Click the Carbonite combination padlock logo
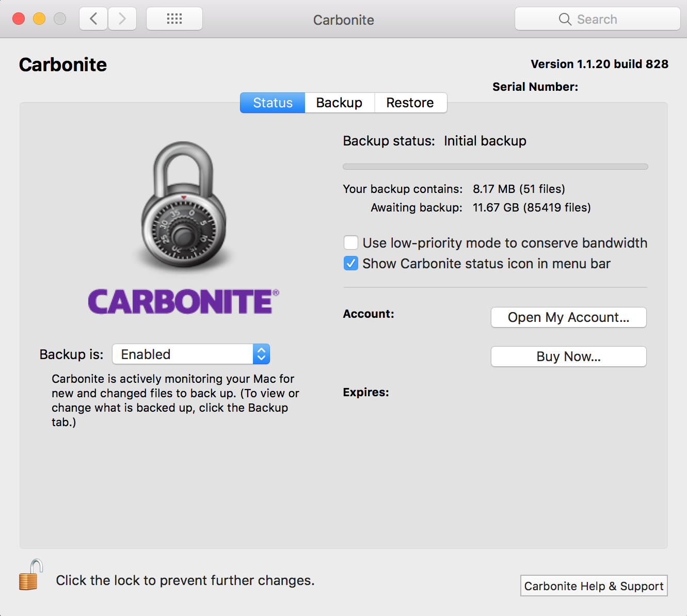The height and width of the screenshot is (616, 687). click(184, 205)
